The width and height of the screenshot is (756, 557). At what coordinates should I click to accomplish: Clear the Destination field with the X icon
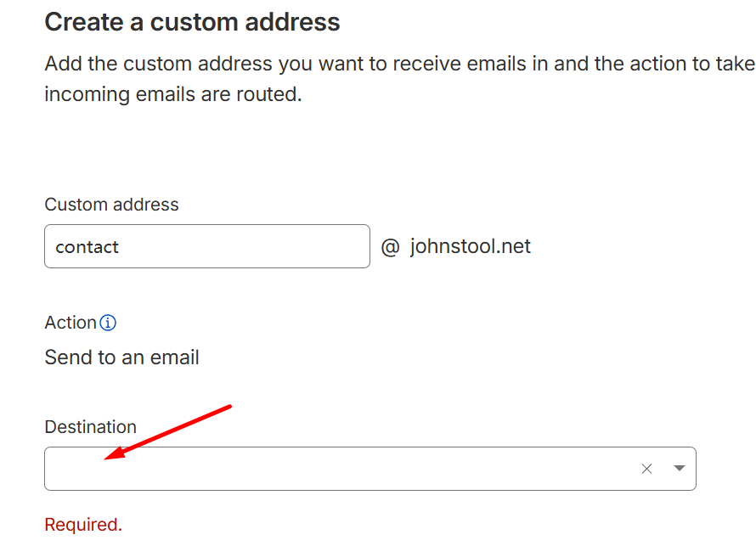tap(647, 469)
